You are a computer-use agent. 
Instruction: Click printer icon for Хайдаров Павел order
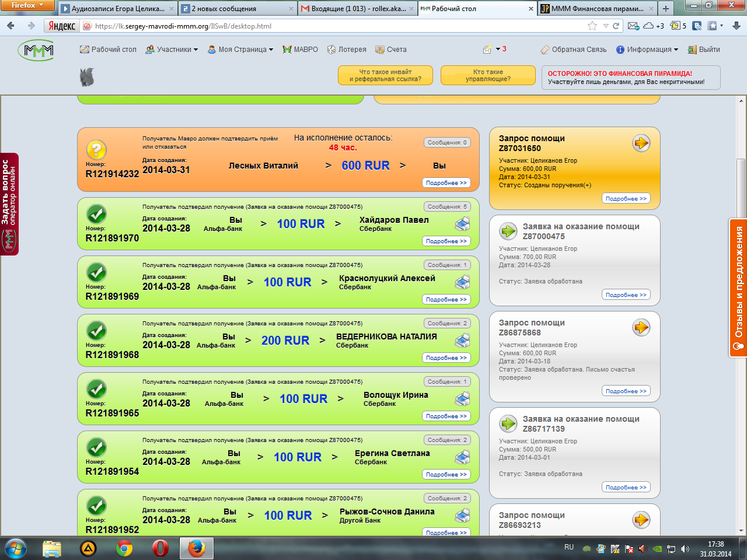463,224
